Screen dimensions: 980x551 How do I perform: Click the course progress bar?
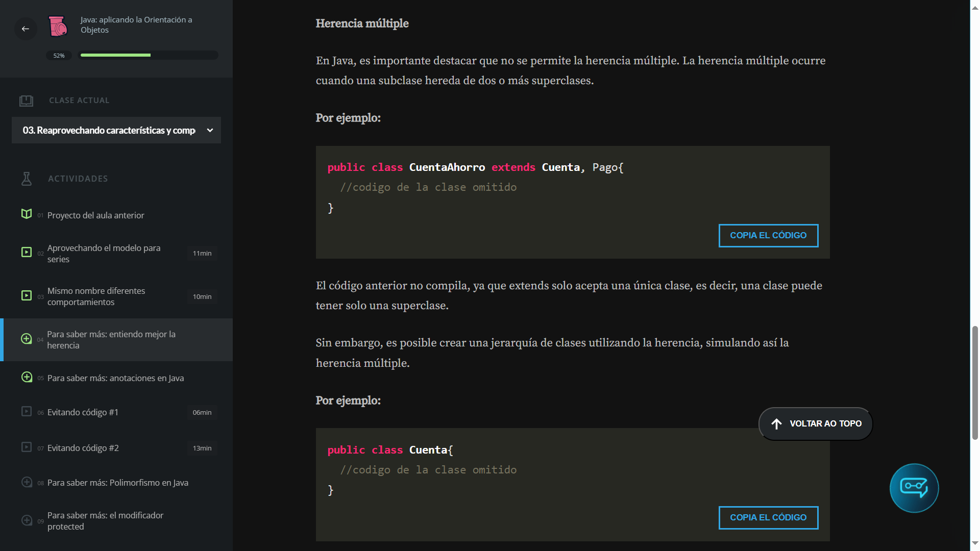pos(148,55)
